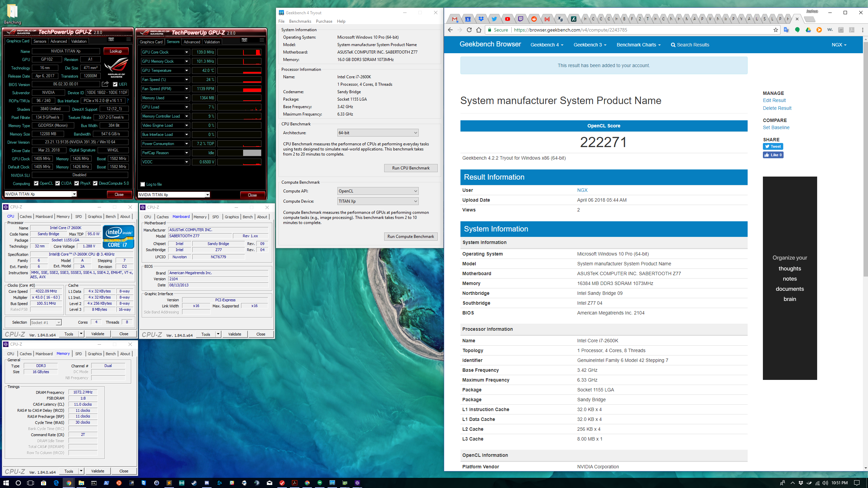Expand the Geekbench 4 navigation menu
This screenshot has width=868, height=488.
coord(547,45)
